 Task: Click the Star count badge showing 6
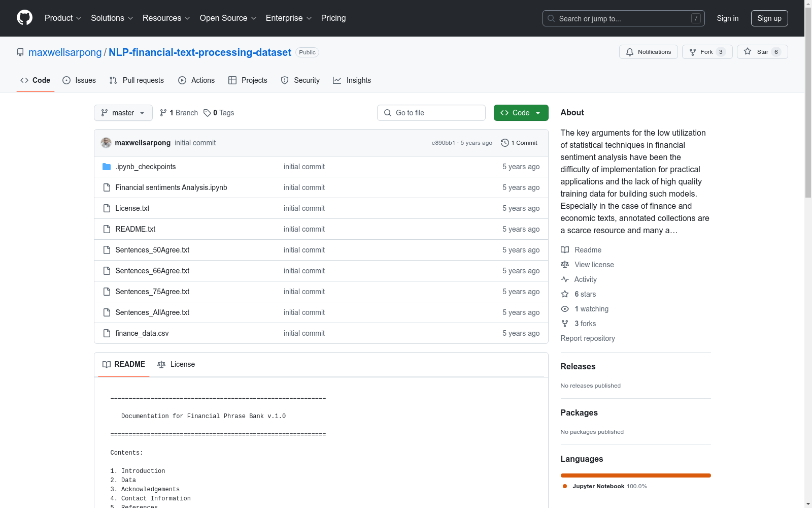[x=776, y=52]
